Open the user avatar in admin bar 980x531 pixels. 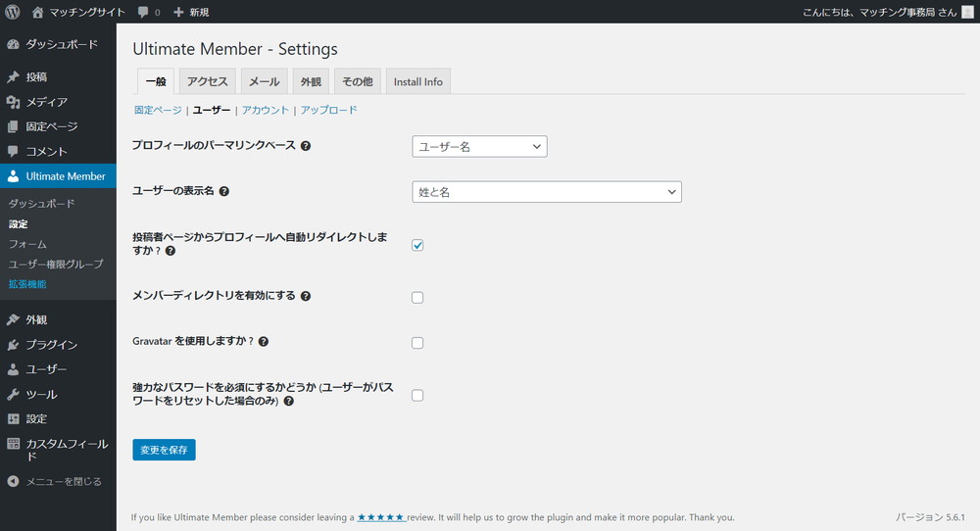click(x=967, y=12)
